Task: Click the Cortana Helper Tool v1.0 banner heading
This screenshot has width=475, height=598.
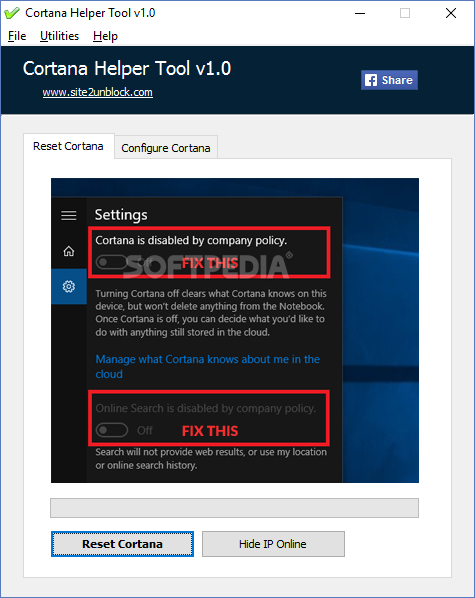Action: pos(127,69)
